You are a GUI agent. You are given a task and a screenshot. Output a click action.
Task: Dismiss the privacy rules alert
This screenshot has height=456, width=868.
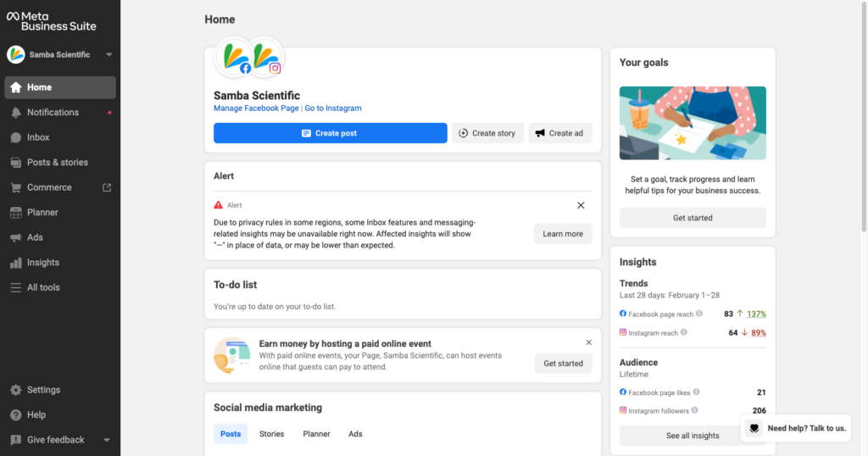pos(581,205)
